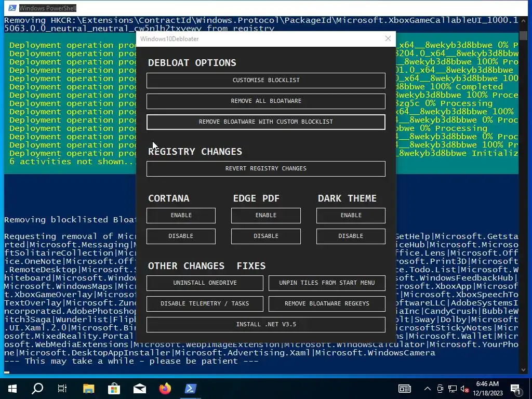Open the Windows Start menu

click(12, 389)
